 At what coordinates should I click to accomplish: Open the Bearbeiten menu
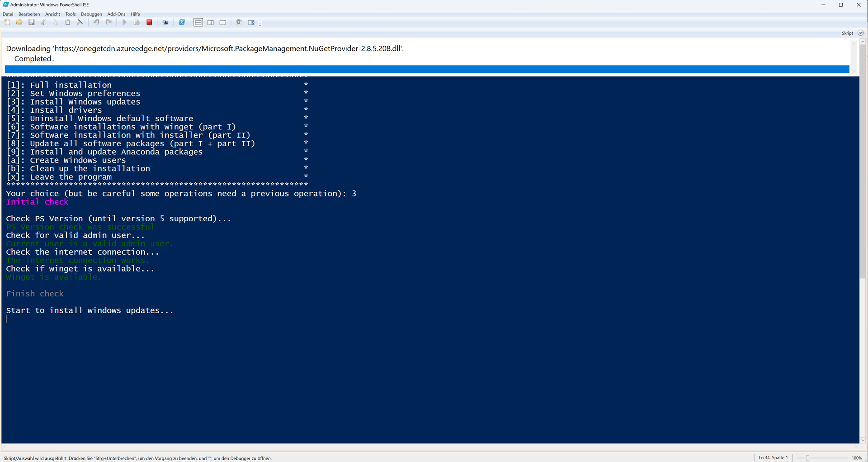pyautogui.click(x=29, y=14)
